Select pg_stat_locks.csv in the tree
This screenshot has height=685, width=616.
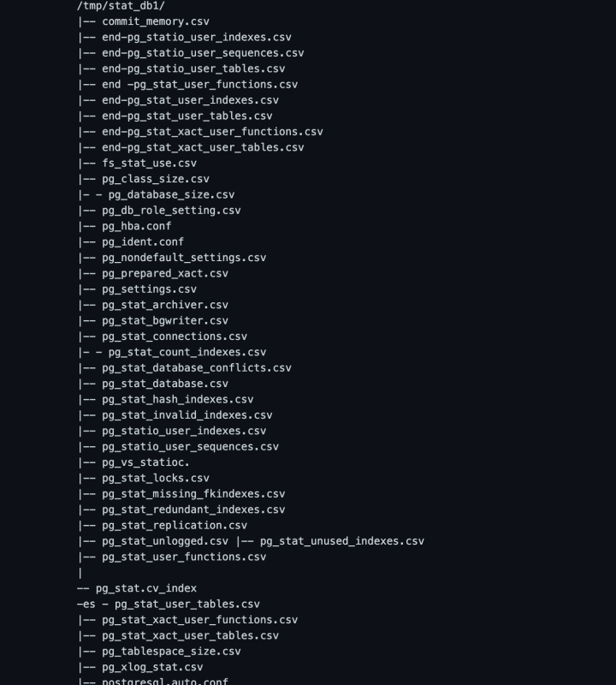tap(155, 479)
